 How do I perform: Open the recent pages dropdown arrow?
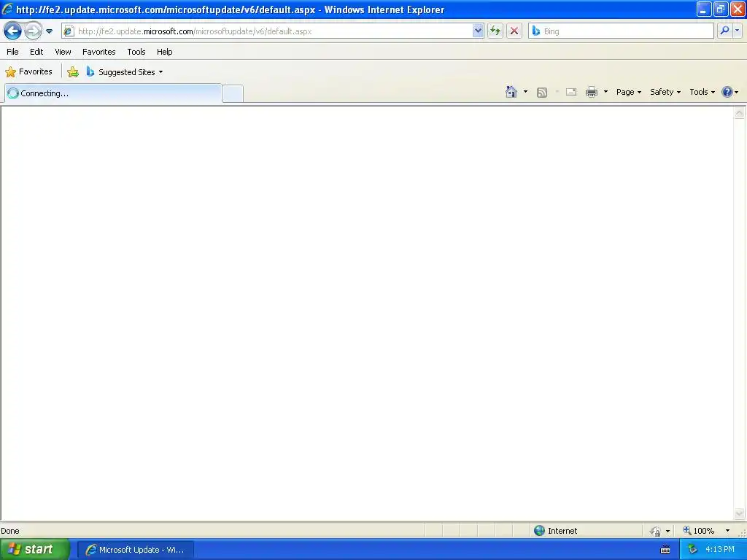49,31
